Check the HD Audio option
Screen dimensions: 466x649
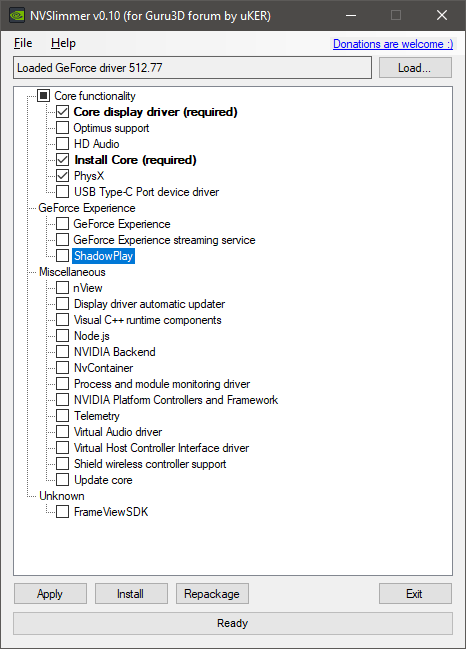pyautogui.click(x=62, y=144)
